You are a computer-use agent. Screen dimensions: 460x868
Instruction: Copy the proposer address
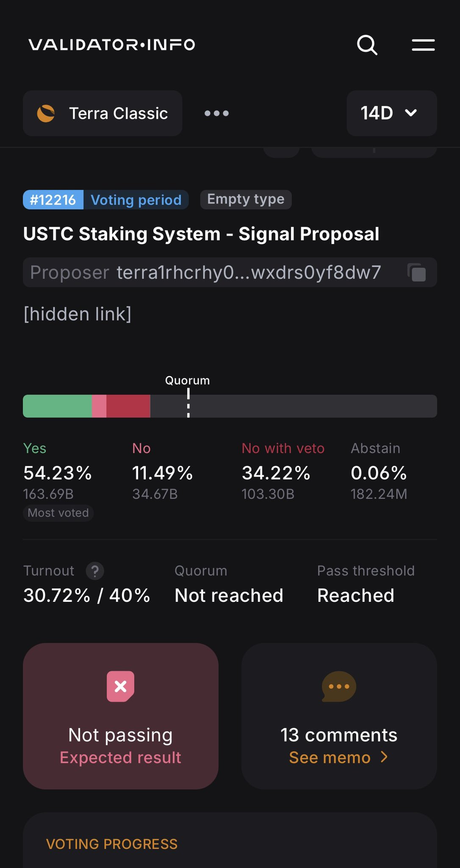[x=417, y=273]
